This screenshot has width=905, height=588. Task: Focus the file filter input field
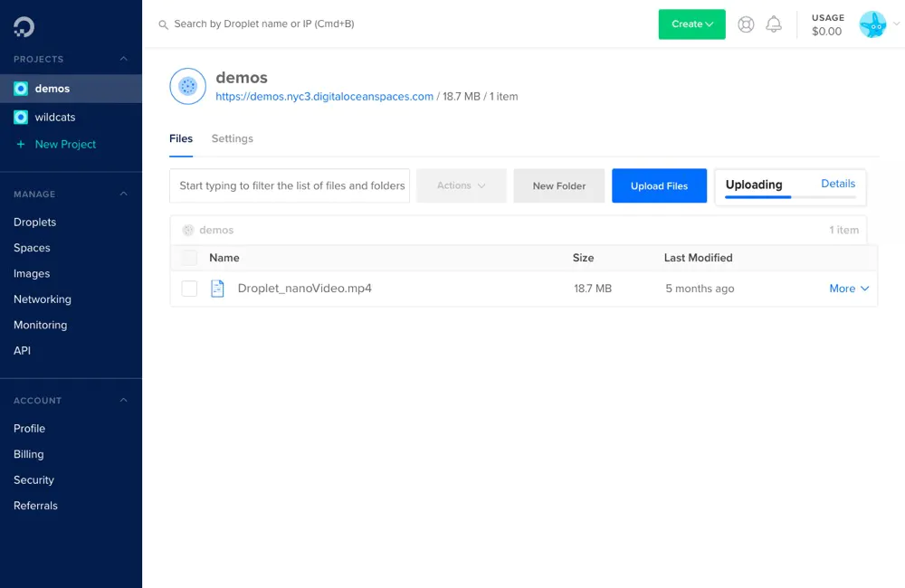point(290,185)
